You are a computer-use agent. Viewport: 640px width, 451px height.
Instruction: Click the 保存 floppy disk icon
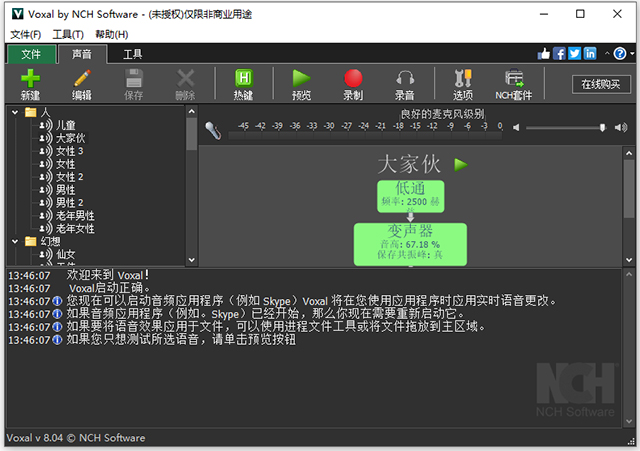point(133,78)
